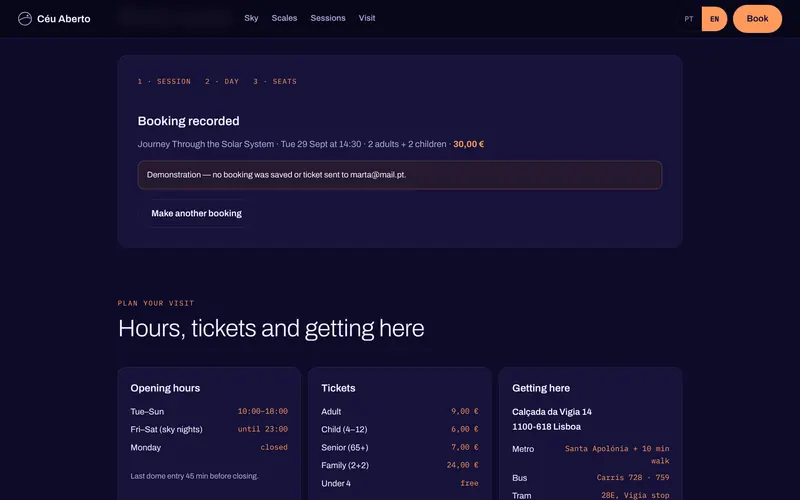Click the Last dome entry note
Viewport: 800px width, 500px height.
(x=194, y=476)
